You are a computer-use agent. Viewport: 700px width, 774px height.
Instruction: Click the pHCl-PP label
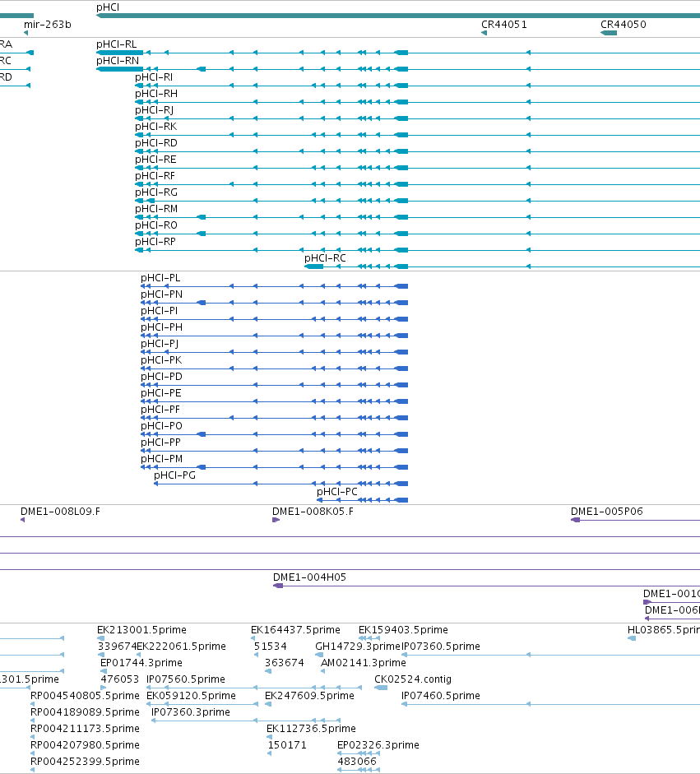point(161,443)
